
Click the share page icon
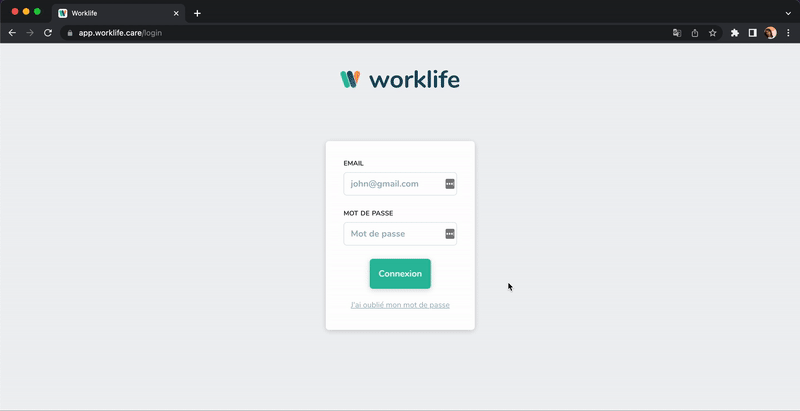click(x=695, y=33)
